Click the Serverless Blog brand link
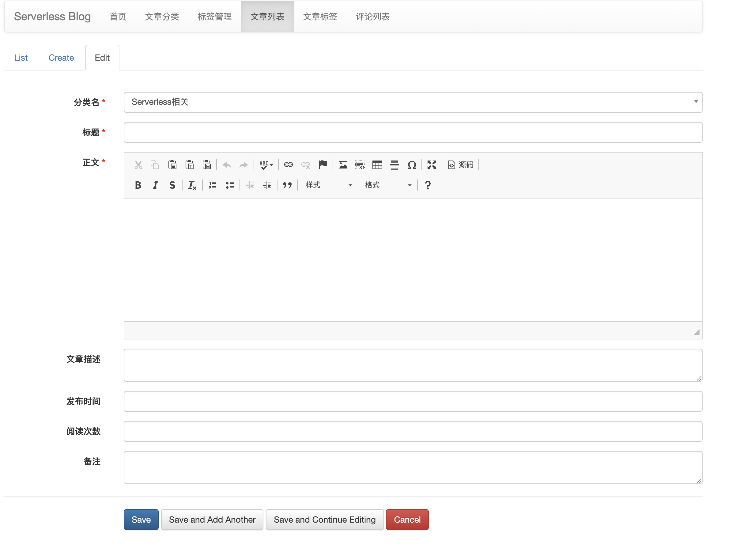Image resolution: width=732 pixels, height=560 pixels. (x=52, y=16)
